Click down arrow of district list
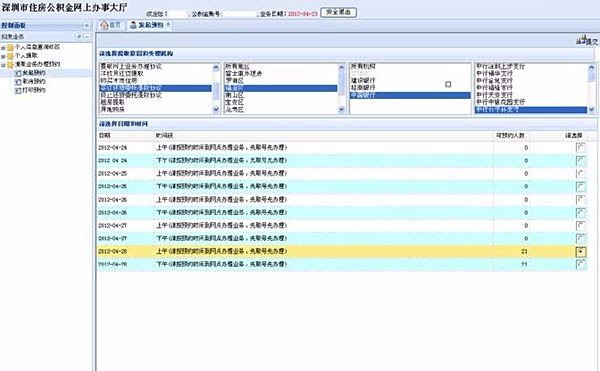Image resolution: width=600 pixels, height=371 pixels. tap(342, 109)
